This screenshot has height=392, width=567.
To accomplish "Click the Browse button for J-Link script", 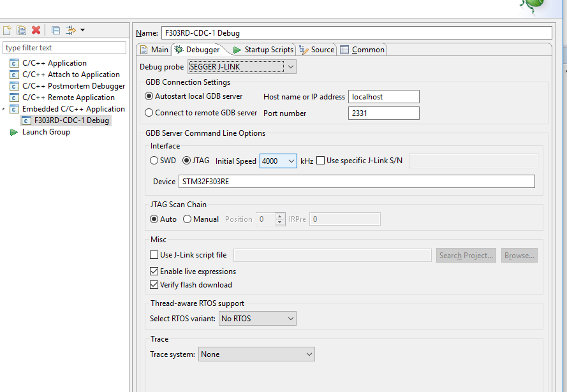I will pyautogui.click(x=519, y=255).
